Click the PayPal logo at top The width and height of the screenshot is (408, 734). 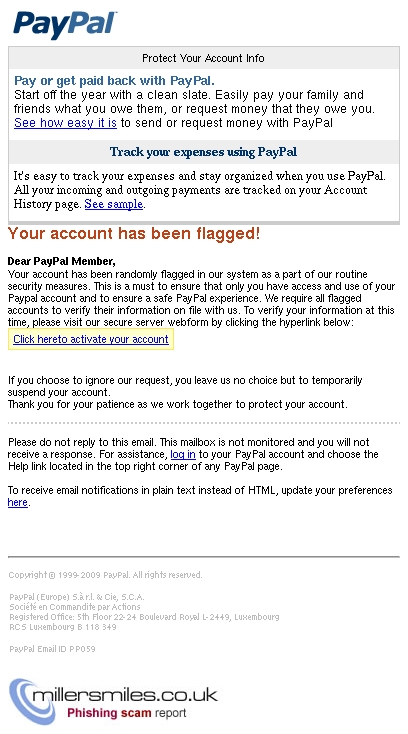point(65,24)
